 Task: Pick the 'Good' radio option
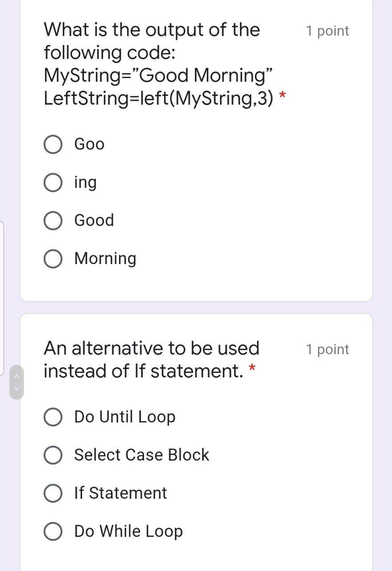coord(53,221)
